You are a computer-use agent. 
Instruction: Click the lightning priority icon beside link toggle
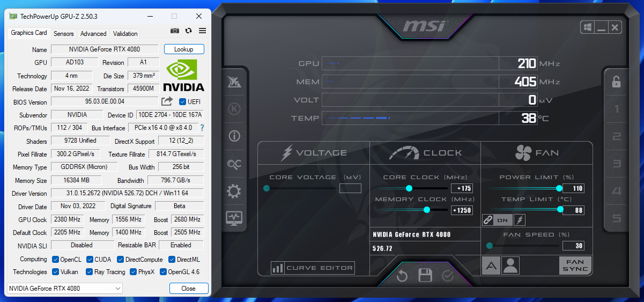(520, 219)
